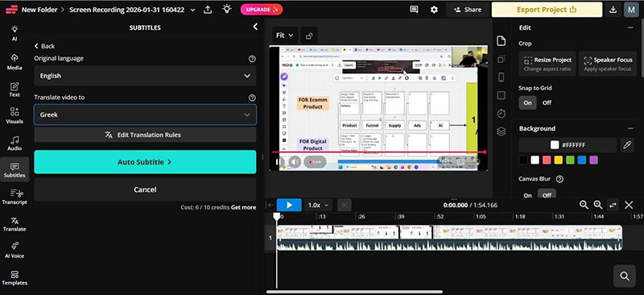Open the comments icon in top bar
Screen dimensions: 644x295
pos(414,10)
